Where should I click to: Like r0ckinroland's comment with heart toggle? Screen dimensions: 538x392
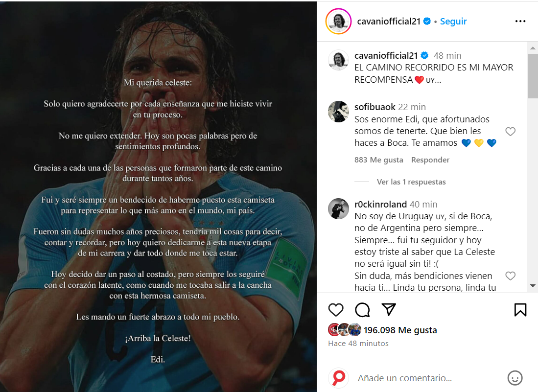click(x=510, y=276)
